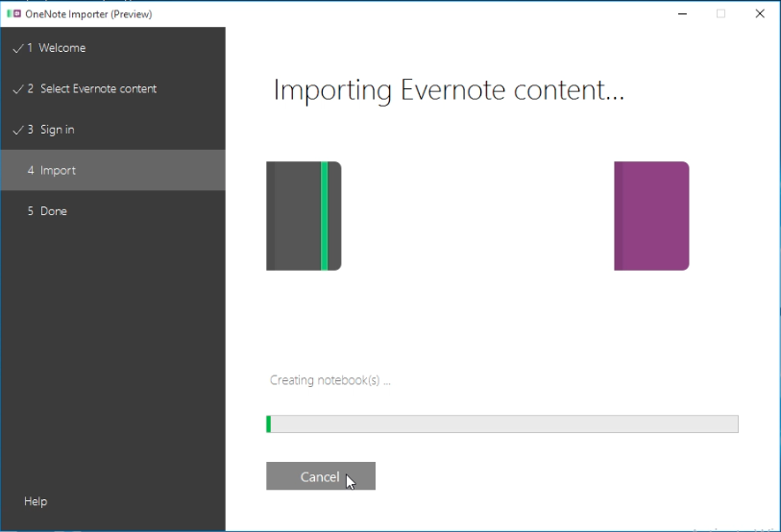
Task: Minimize the OneNote Importer window
Action: point(682,14)
